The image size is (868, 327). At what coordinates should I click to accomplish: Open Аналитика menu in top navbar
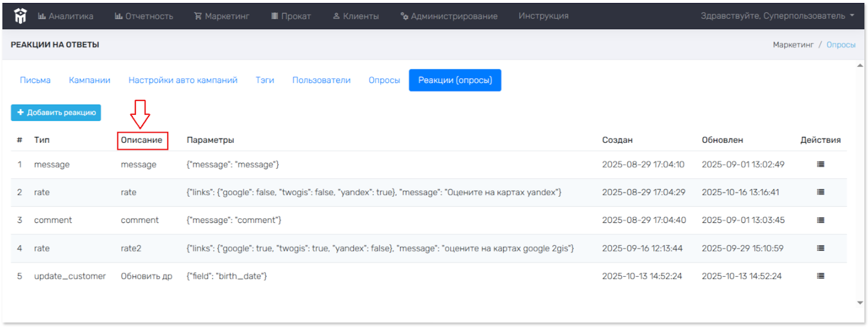[x=66, y=16]
